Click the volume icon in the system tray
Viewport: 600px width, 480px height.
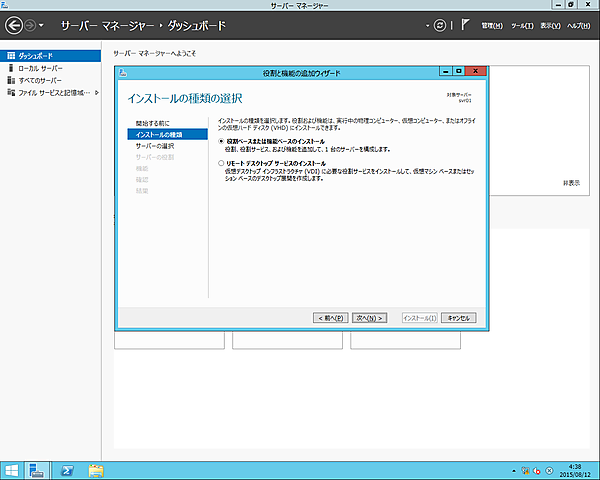pyautogui.click(x=536, y=471)
